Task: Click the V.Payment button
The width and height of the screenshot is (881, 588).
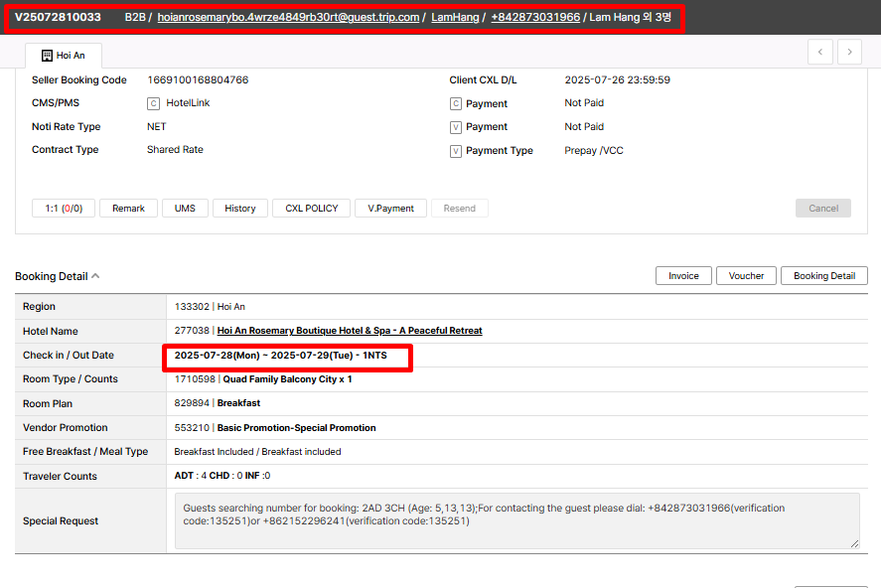Action: [390, 209]
